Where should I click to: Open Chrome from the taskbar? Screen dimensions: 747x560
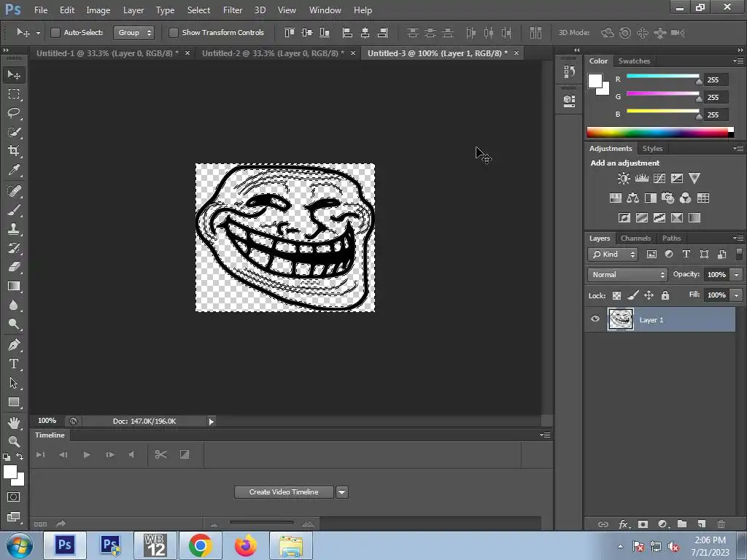[x=200, y=545]
